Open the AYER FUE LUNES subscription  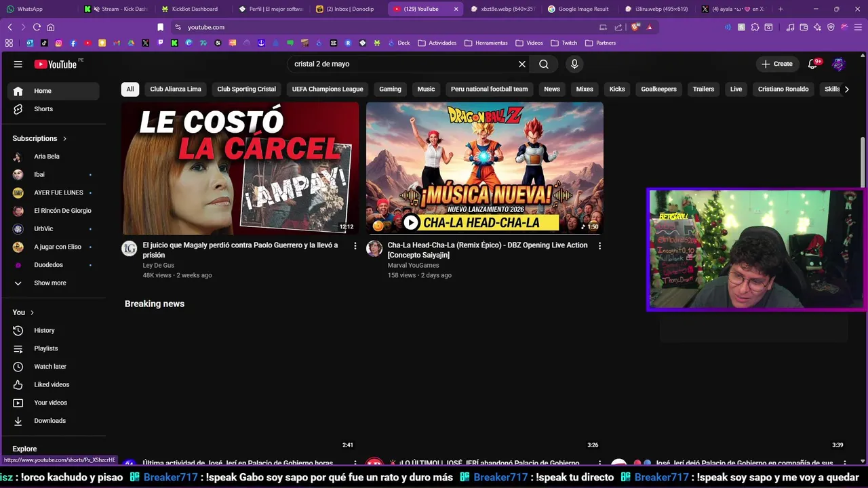54,192
